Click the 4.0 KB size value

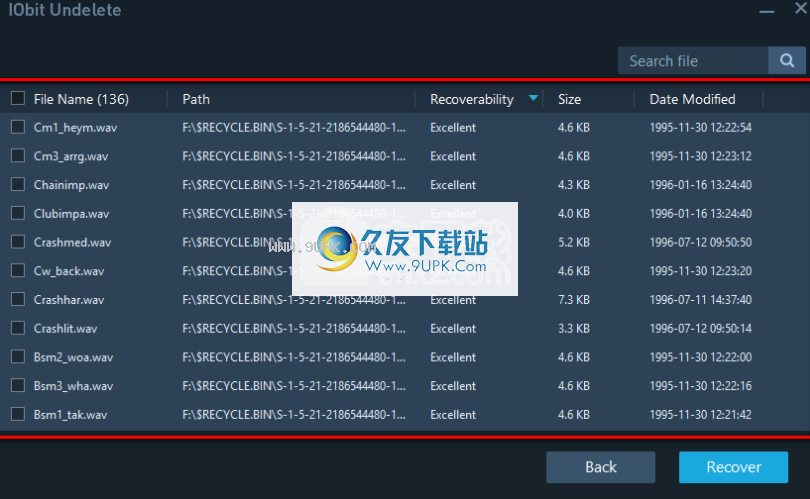click(x=574, y=214)
